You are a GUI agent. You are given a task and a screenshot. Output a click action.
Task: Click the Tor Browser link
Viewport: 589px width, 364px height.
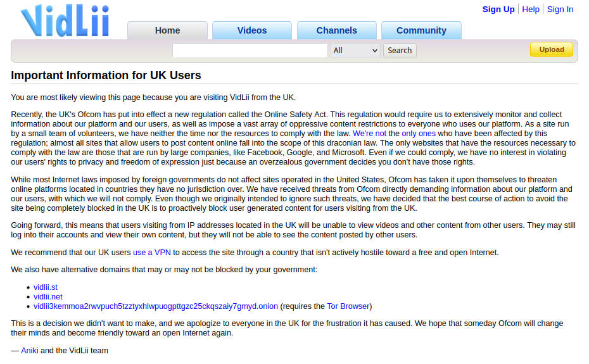348,306
